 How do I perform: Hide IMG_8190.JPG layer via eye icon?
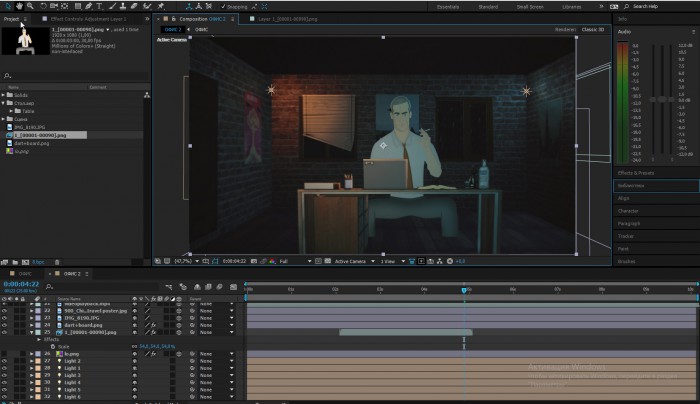(4, 318)
